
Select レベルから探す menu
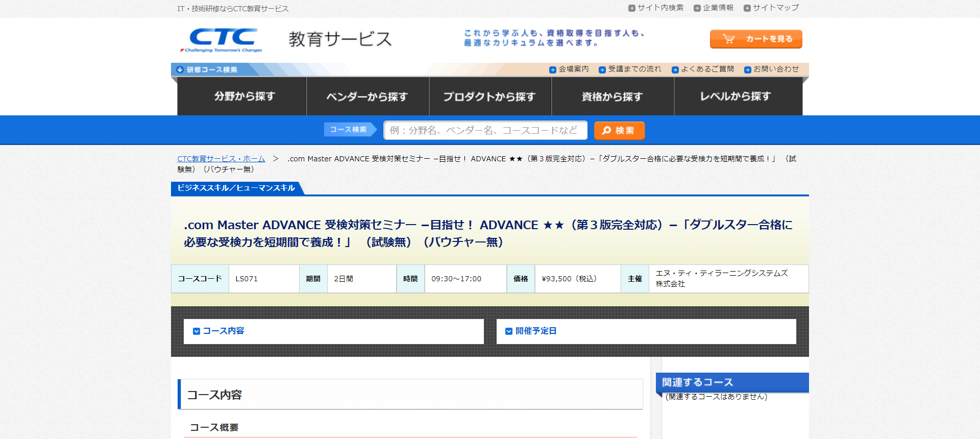[738, 96]
